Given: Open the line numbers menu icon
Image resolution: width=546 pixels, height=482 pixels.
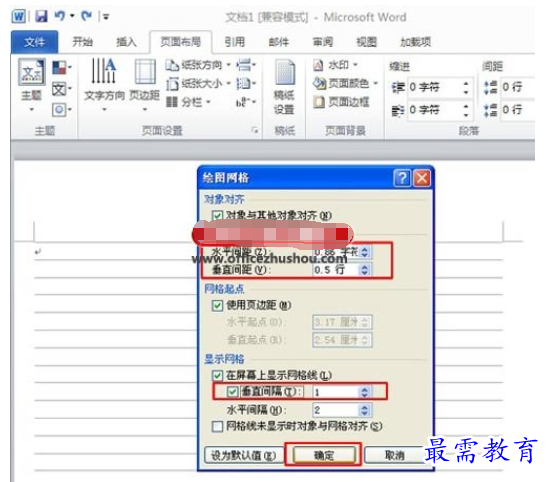Looking at the screenshot, I should click(x=246, y=84).
